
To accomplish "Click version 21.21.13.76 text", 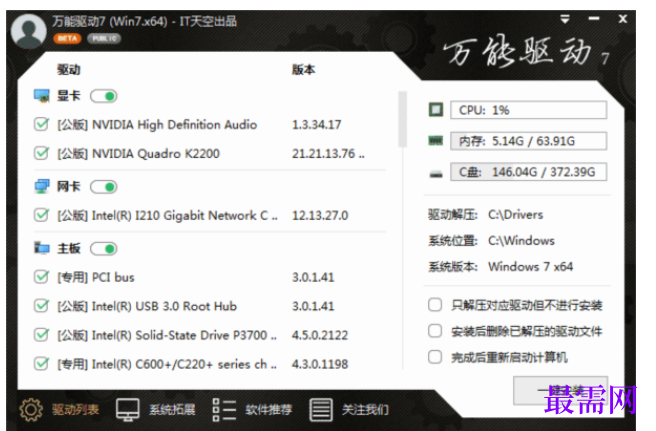I will tap(328, 154).
